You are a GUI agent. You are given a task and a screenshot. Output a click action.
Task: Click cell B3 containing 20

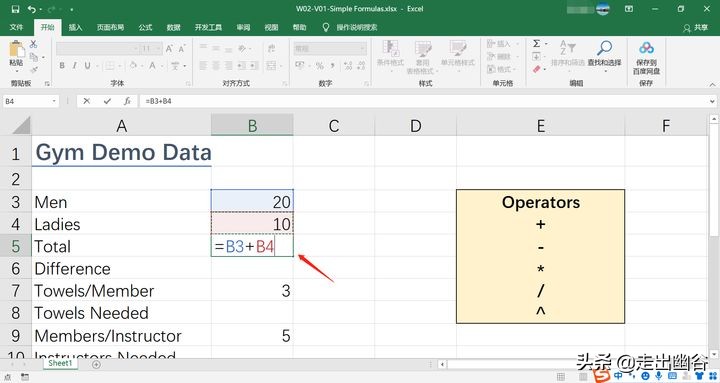(x=252, y=201)
